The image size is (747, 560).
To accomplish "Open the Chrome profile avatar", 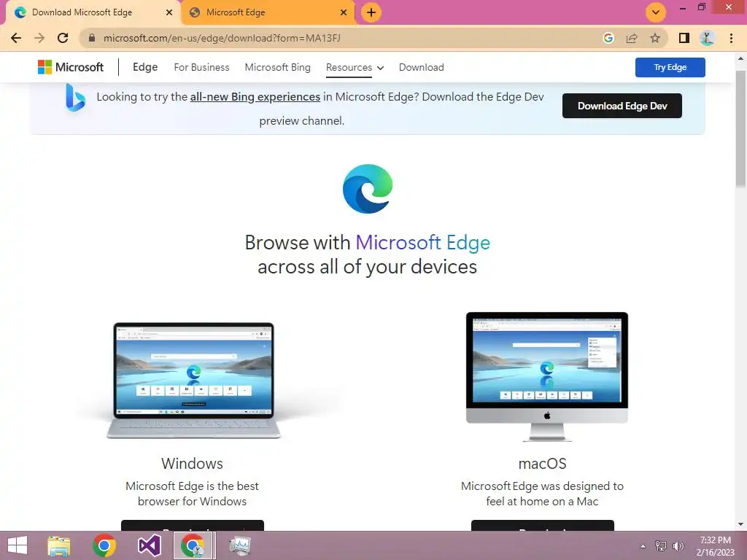I will pyautogui.click(x=707, y=38).
